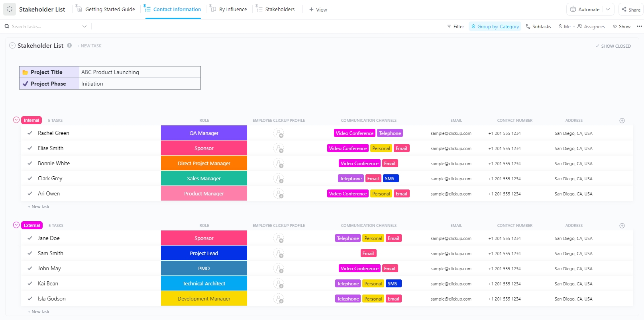Toggle status check for Elise Smith
Viewport: 644px width, 320px height.
(30, 148)
